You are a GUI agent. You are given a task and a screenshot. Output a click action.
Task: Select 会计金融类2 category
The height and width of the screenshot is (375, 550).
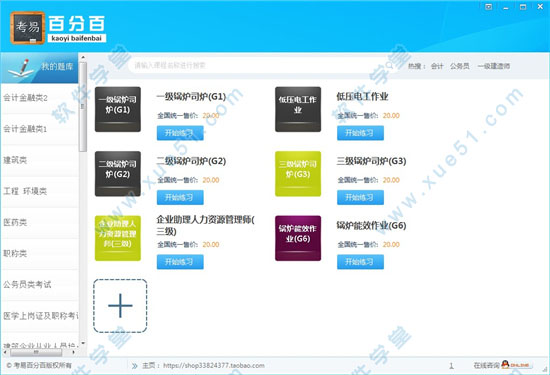(40, 98)
